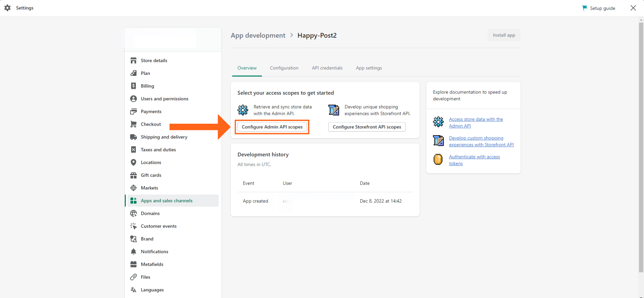This screenshot has height=298, width=644.
Task: Switch to the Configuration tab
Action: tap(284, 68)
